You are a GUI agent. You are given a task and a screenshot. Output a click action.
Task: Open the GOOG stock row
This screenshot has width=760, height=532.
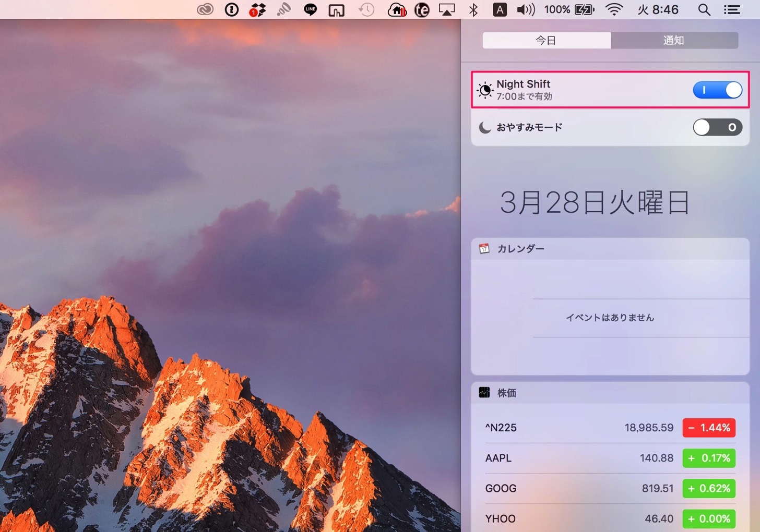pyautogui.click(x=610, y=488)
